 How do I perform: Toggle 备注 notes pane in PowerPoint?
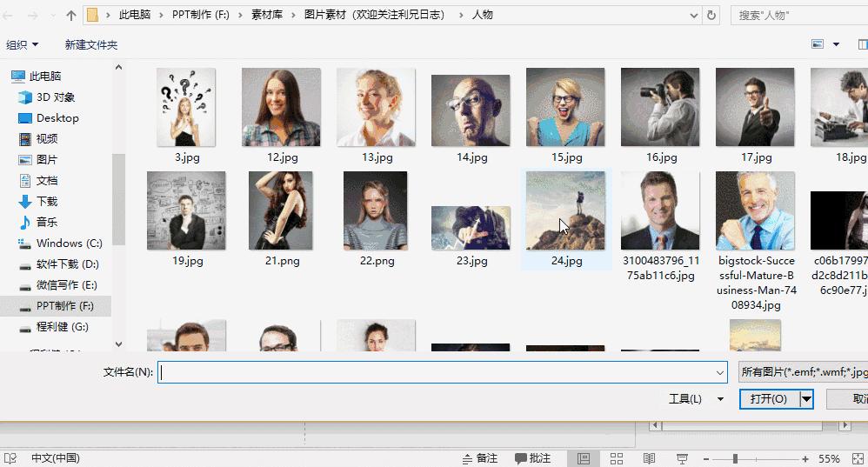[480, 458]
